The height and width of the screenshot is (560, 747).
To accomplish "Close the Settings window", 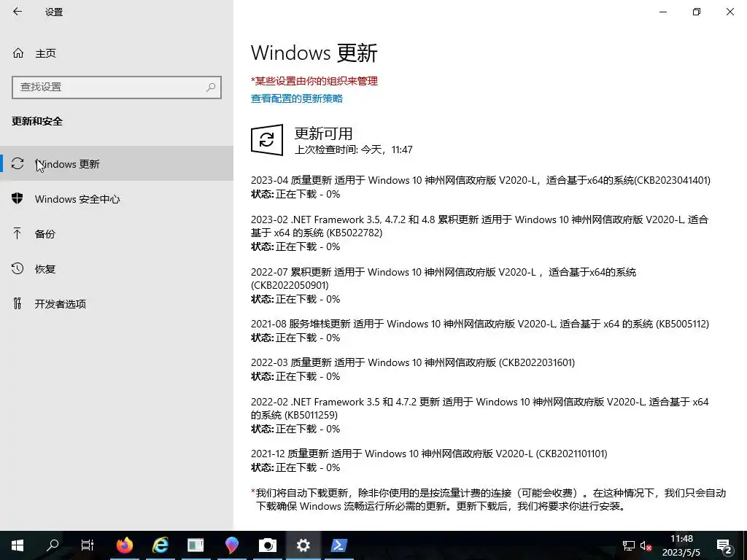I will tap(729, 12).
